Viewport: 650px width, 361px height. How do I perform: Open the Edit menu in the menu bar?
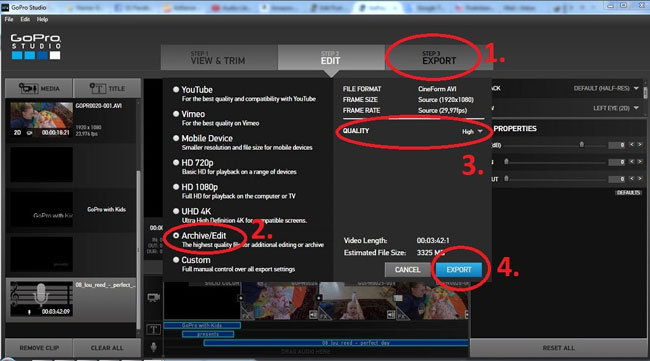point(25,19)
